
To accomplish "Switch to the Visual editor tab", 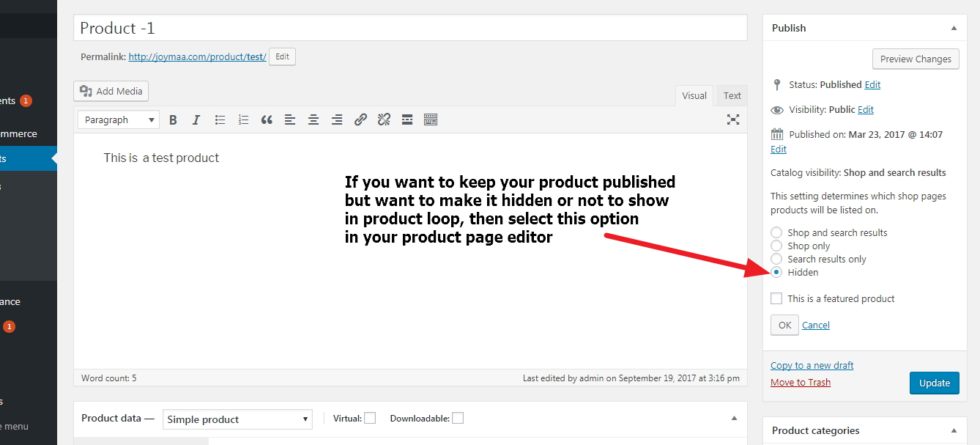I will click(694, 95).
